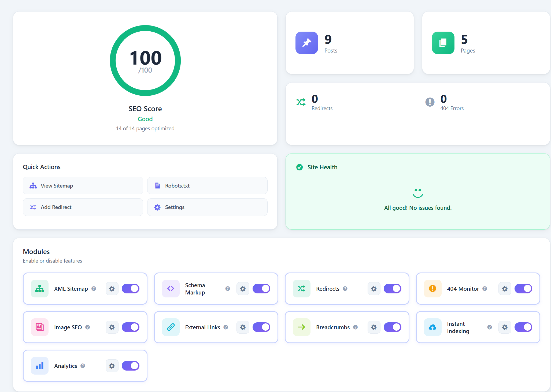Open XML Sitemap module settings gear
551x392 pixels.
[x=112, y=289]
